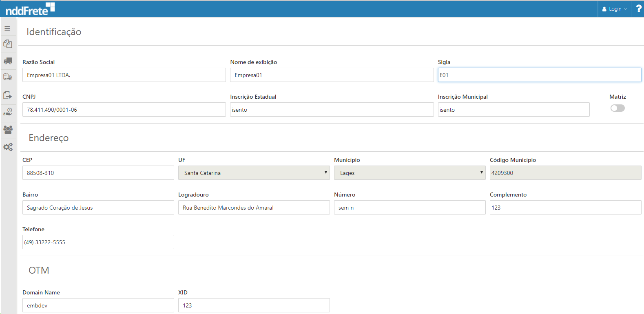644x314 pixels.
Task: Open the Login user menu
Action: coord(615,9)
